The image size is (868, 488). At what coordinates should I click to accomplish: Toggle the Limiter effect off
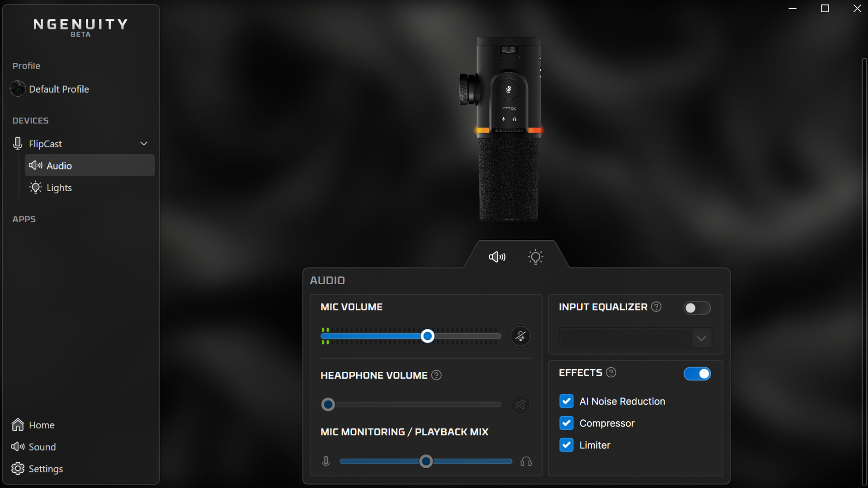pyautogui.click(x=566, y=445)
